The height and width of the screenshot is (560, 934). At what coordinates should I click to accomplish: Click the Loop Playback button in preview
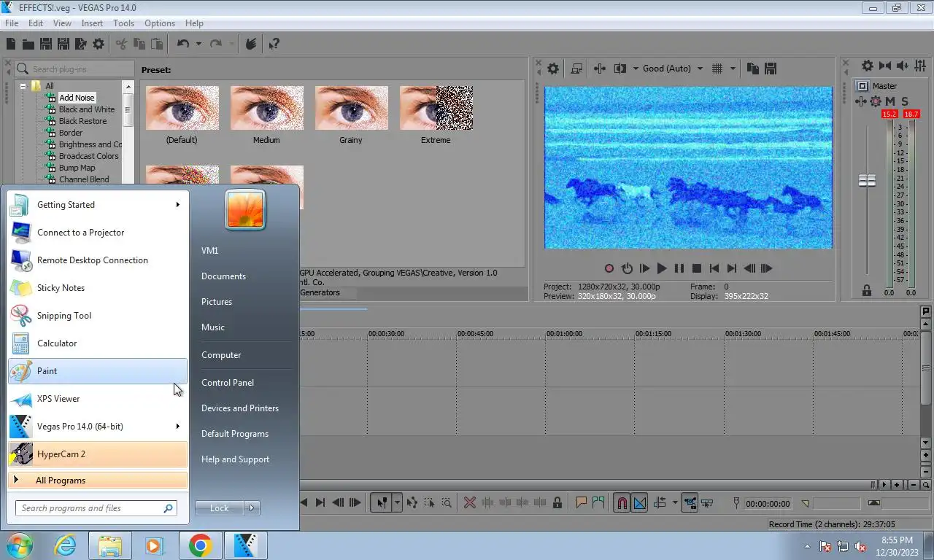(627, 268)
